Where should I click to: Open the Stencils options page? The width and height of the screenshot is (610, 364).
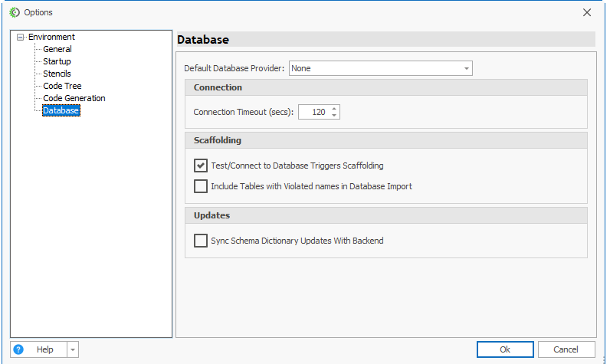[x=57, y=74]
